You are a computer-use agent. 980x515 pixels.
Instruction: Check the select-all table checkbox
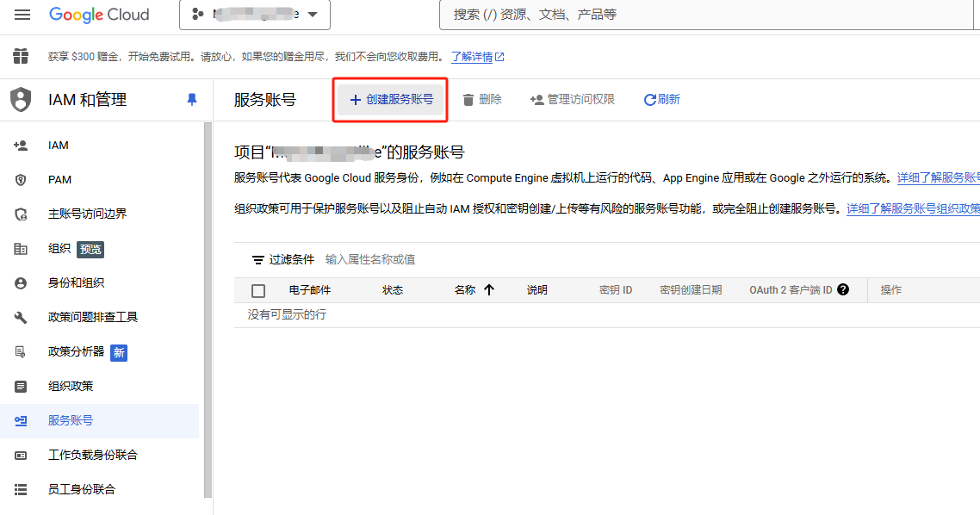pyautogui.click(x=258, y=290)
